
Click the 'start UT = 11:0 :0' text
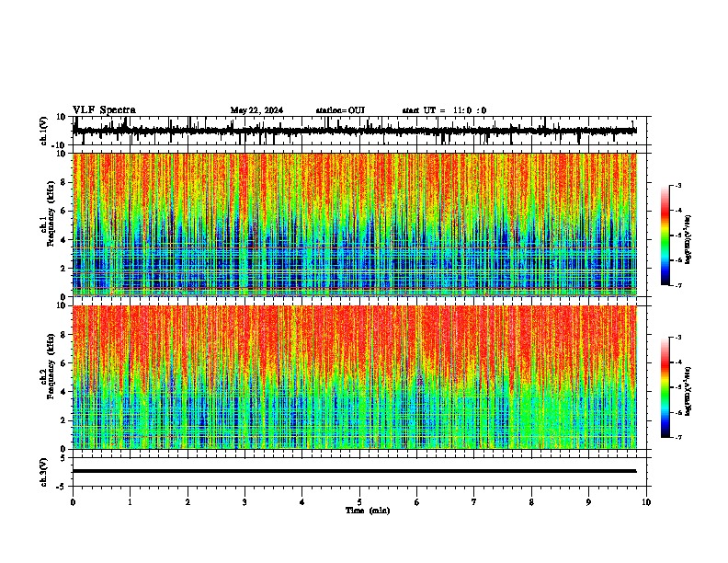point(444,110)
